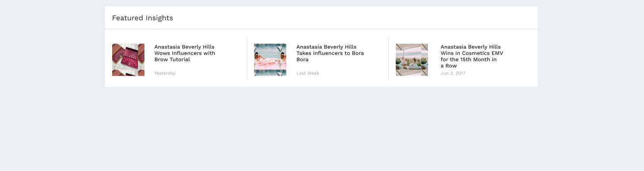Open the Bora Bora pool thumbnail

tap(270, 60)
